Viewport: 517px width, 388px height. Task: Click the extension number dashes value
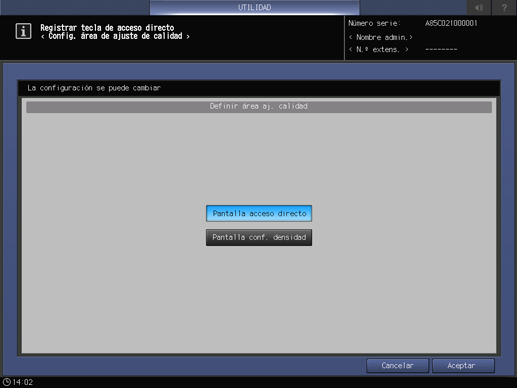441,50
